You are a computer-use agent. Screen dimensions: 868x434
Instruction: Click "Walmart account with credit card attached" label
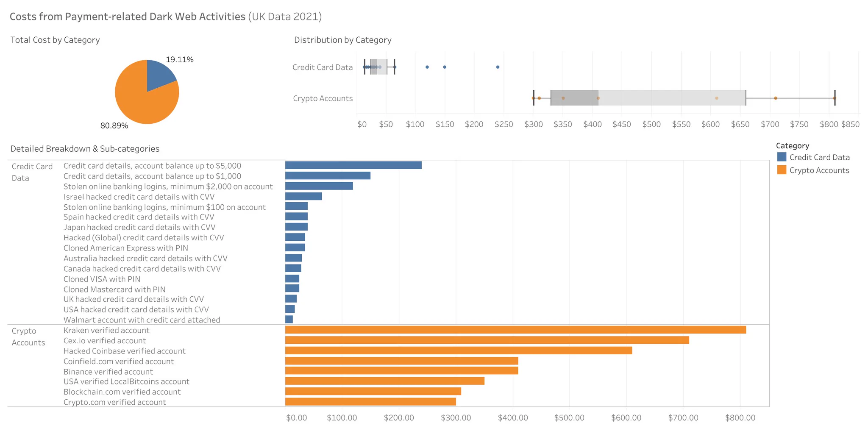(x=142, y=320)
